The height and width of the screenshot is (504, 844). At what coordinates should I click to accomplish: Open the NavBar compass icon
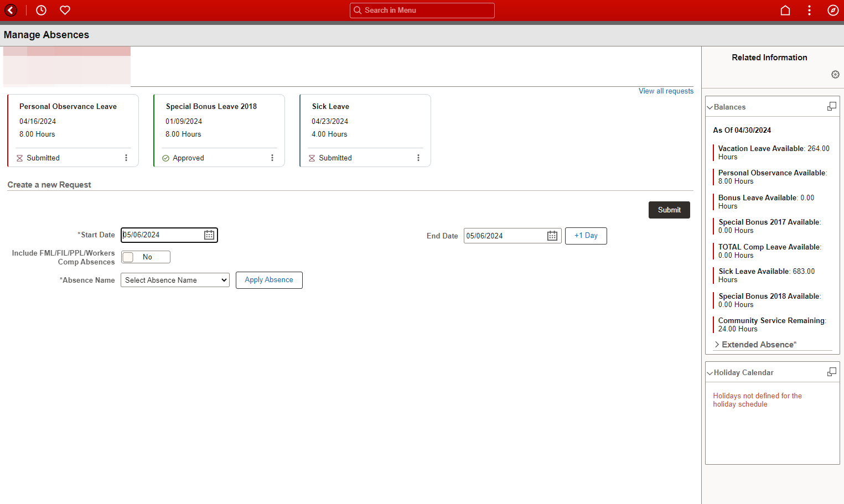(833, 10)
